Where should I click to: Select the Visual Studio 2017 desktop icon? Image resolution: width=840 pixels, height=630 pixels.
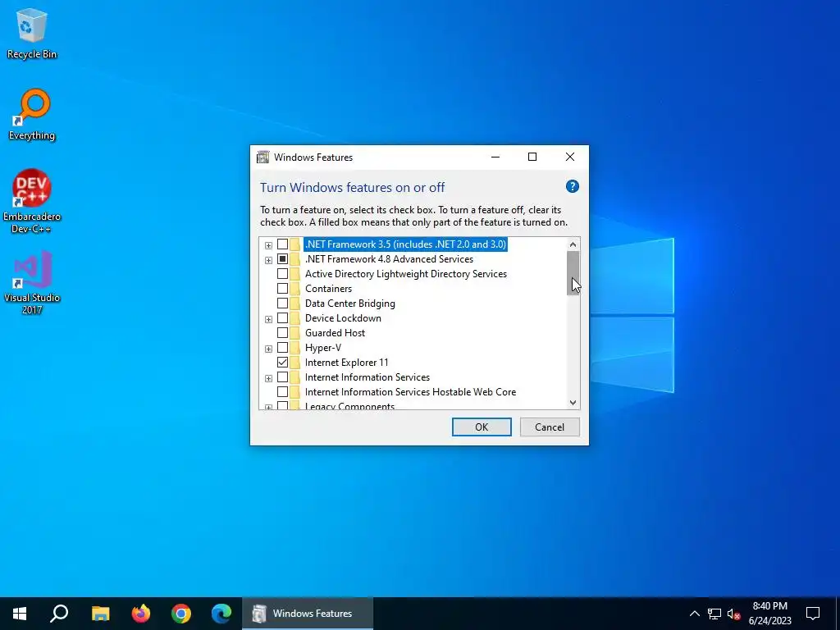[x=32, y=282]
